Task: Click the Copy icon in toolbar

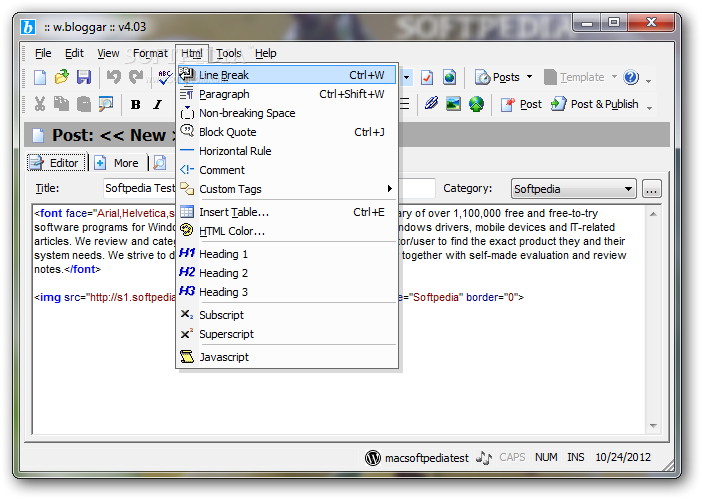Action: [x=62, y=104]
